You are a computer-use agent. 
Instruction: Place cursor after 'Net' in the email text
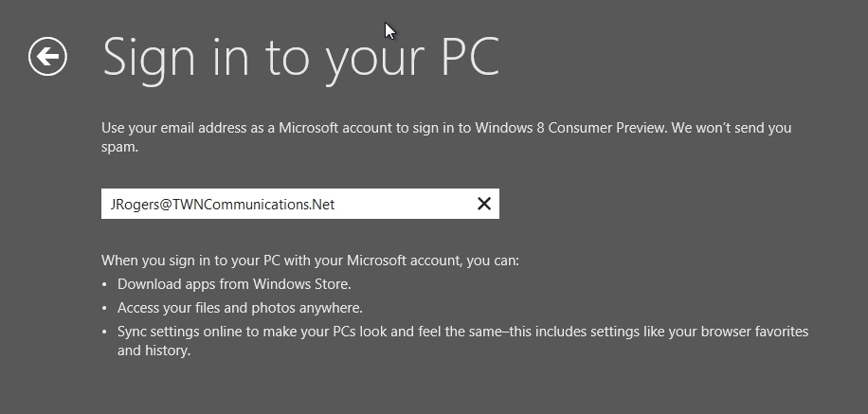335,205
